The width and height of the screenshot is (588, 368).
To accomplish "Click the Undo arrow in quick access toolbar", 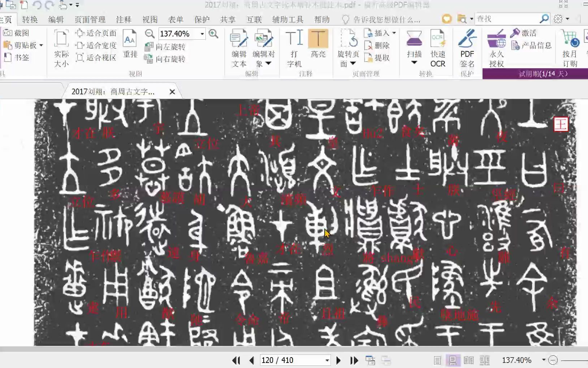I will pos(37,5).
